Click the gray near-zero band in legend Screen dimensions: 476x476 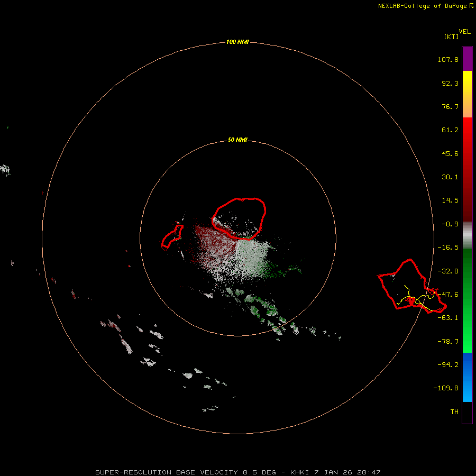[x=467, y=235]
